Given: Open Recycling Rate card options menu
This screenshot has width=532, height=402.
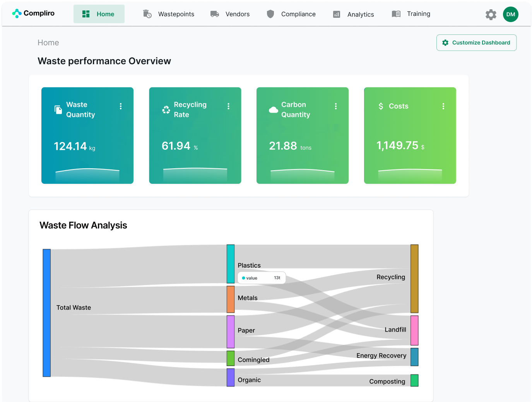Looking at the screenshot, I should click(228, 106).
